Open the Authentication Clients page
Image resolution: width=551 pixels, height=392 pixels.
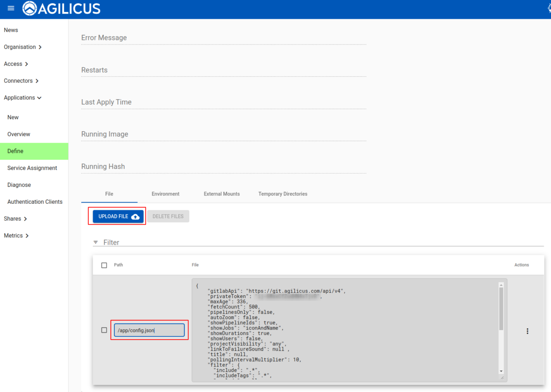tap(35, 202)
